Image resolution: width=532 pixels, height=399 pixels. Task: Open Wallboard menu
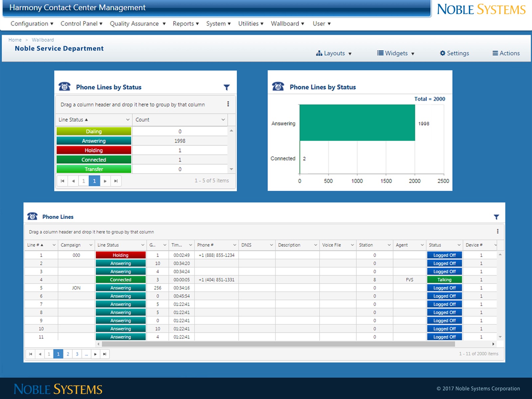point(288,24)
